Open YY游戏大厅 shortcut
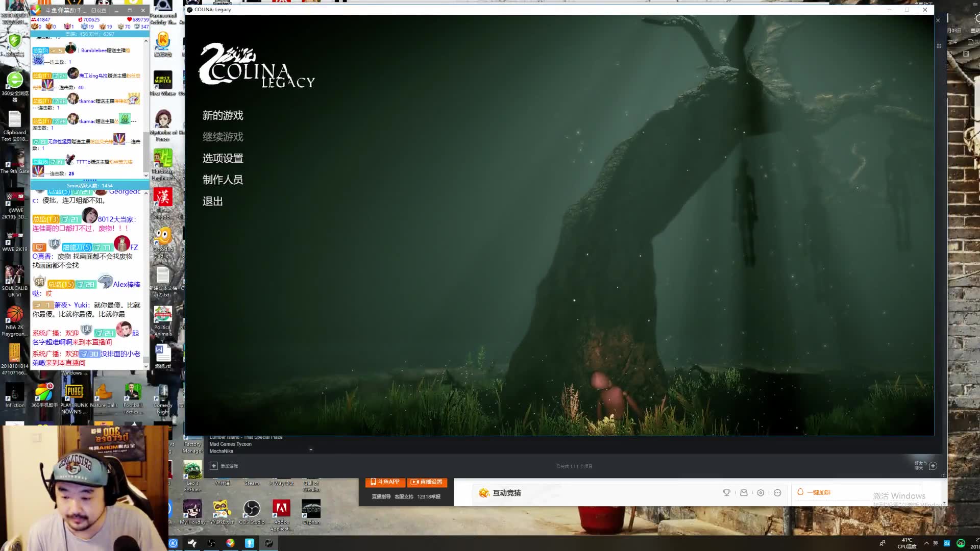Image resolution: width=980 pixels, height=551 pixels. click(x=222, y=512)
